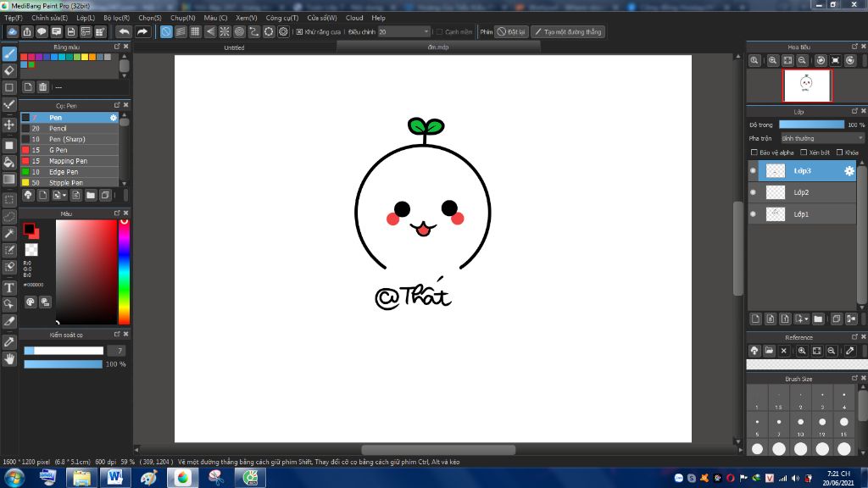Select the Mapping Pen brush
This screenshot has height=488, width=868.
[x=70, y=161]
